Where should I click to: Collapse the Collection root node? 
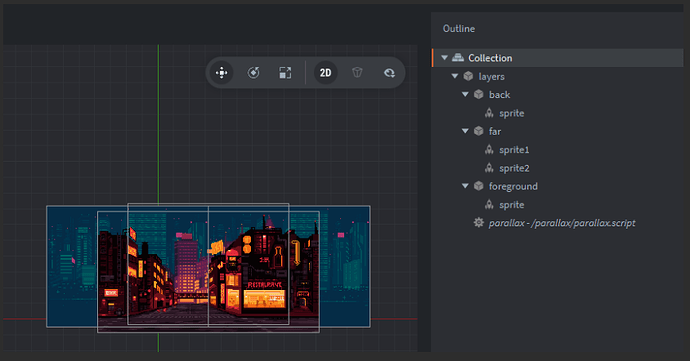444,58
